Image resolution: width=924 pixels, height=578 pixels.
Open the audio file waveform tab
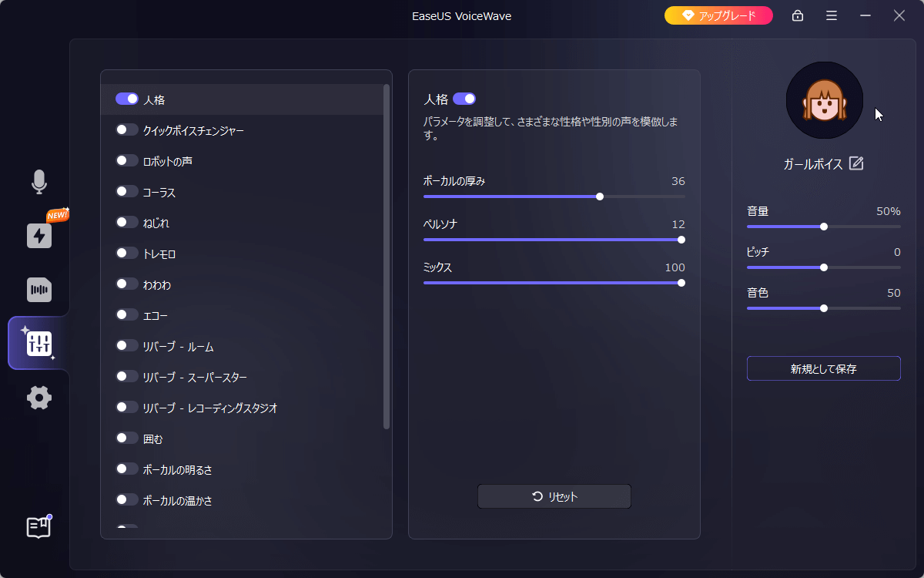pyautogui.click(x=38, y=290)
